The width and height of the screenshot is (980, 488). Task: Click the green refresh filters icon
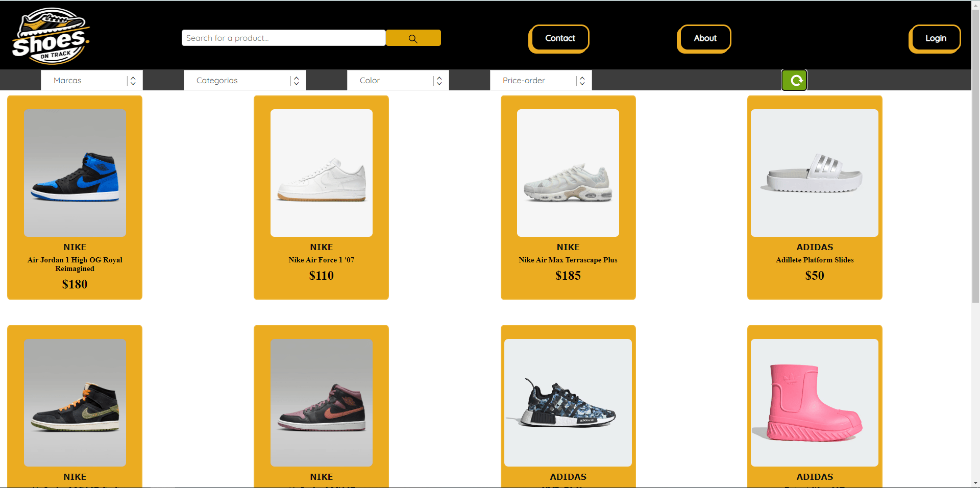794,80
